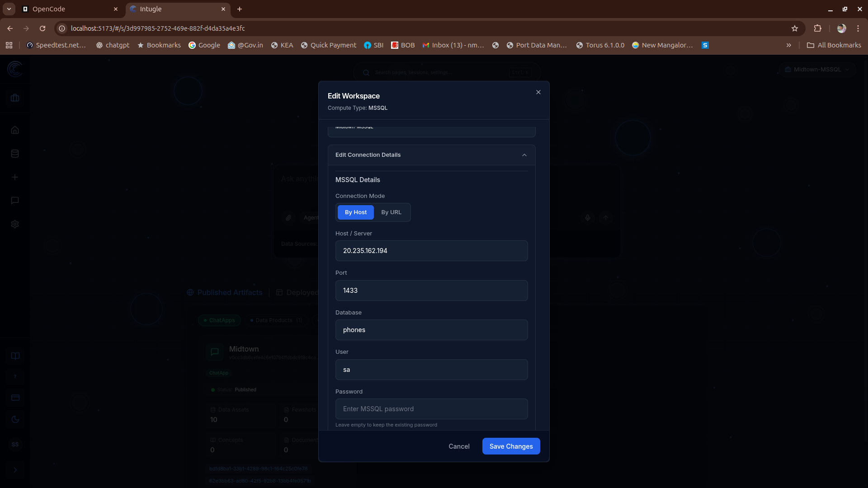Open the browser extensions puzzle icon
Viewport: 868px width, 488px height.
click(x=817, y=28)
